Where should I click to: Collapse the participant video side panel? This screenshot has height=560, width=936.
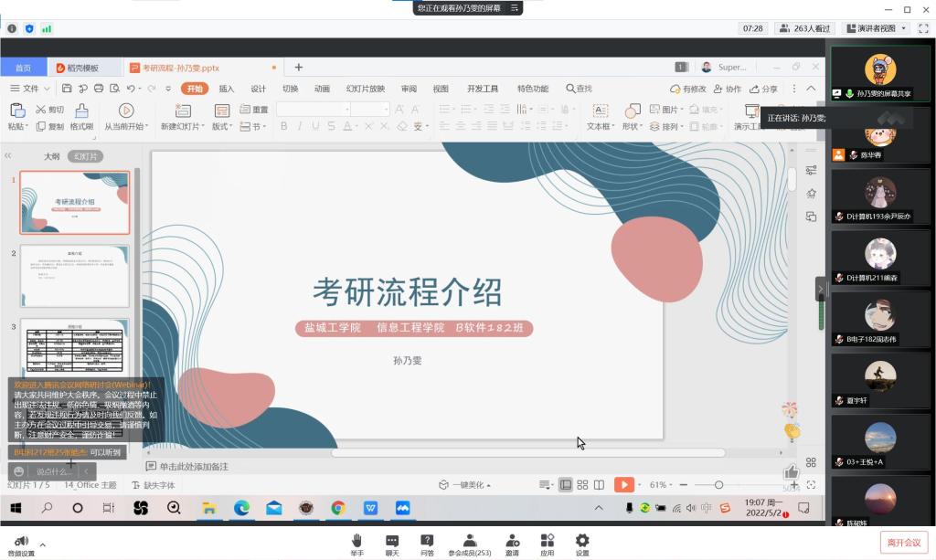coord(820,289)
